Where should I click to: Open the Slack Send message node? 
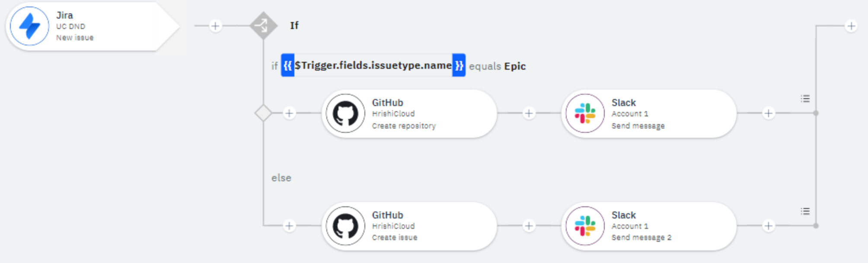[648, 114]
